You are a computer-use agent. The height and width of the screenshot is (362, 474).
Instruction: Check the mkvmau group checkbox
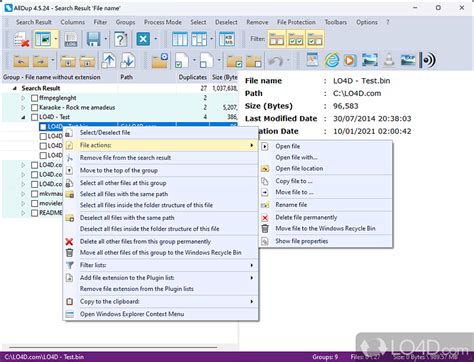click(x=34, y=194)
